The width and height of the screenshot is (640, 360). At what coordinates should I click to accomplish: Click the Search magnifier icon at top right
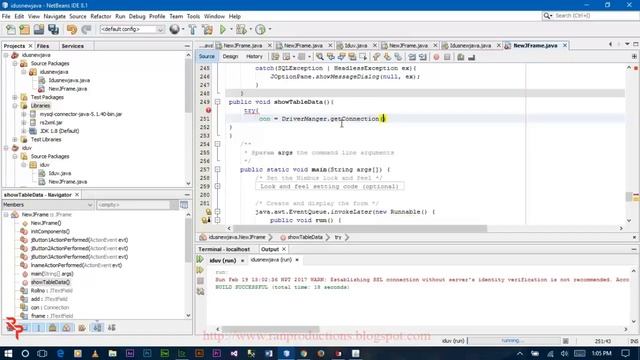pos(547,16)
